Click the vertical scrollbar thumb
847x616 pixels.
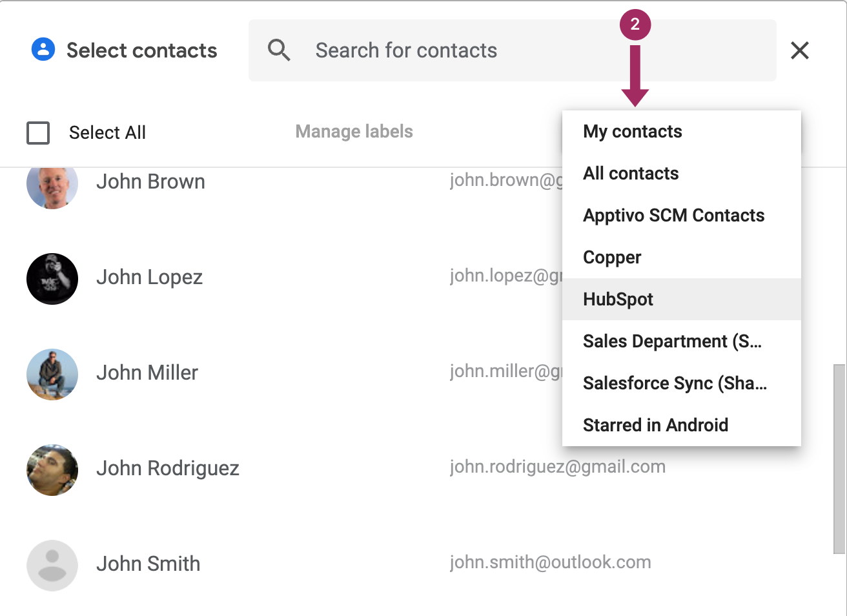839,458
